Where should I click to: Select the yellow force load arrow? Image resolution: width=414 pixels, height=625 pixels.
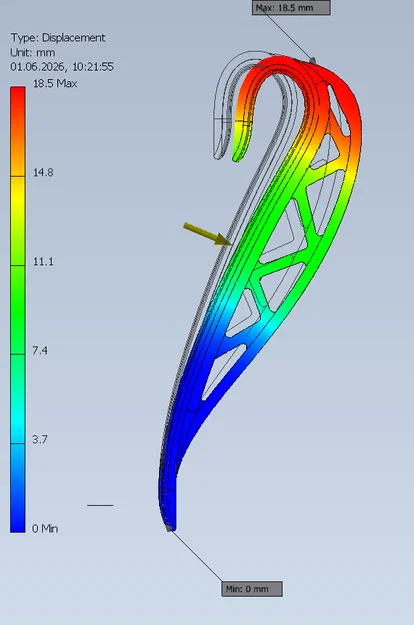[208, 234]
